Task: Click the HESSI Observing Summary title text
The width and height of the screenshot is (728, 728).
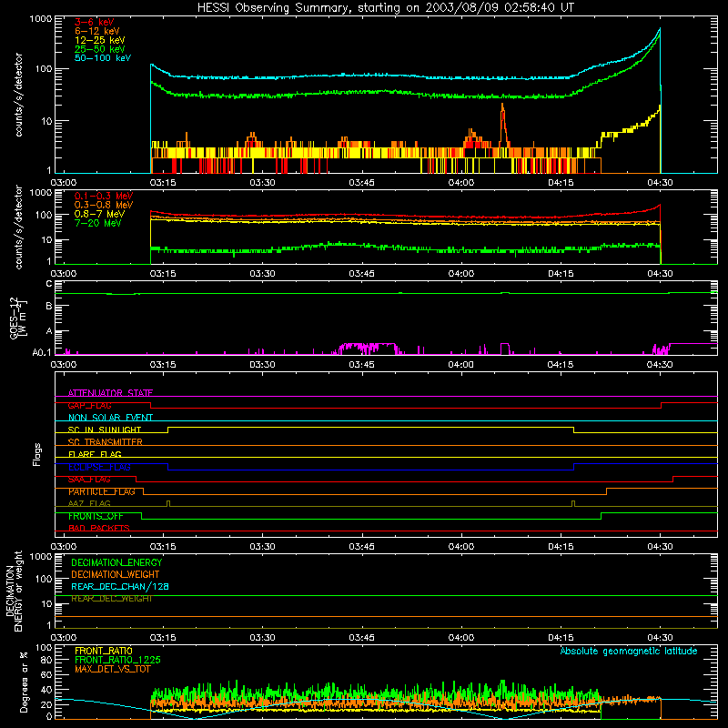Action: click(x=385, y=7)
